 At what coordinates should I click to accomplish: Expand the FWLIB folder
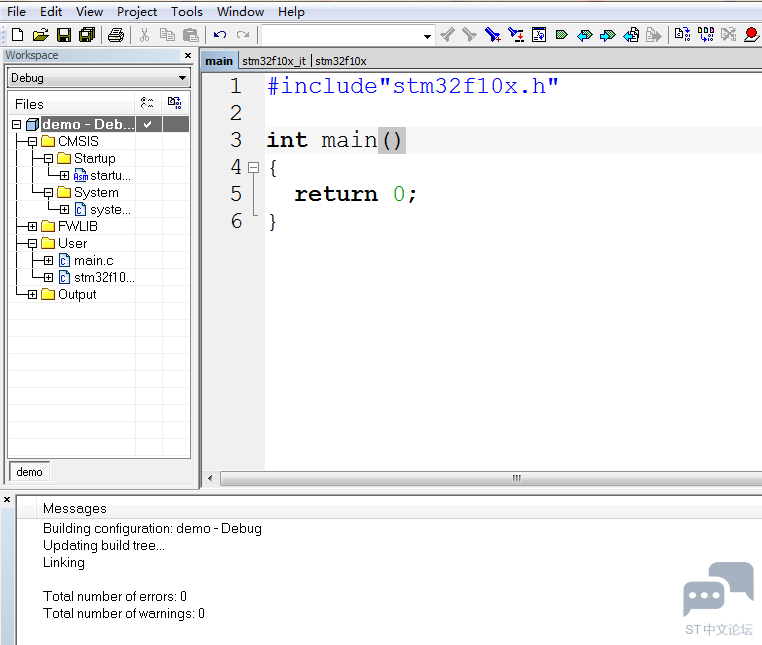click(33, 227)
